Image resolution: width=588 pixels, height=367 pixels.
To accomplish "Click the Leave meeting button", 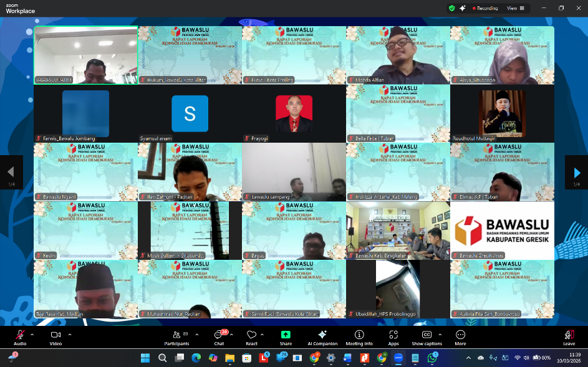I will (x=569, y=337).
